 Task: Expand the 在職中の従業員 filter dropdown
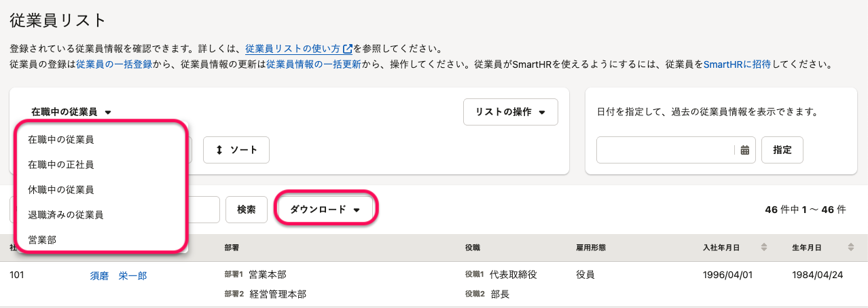coord(71,112)
